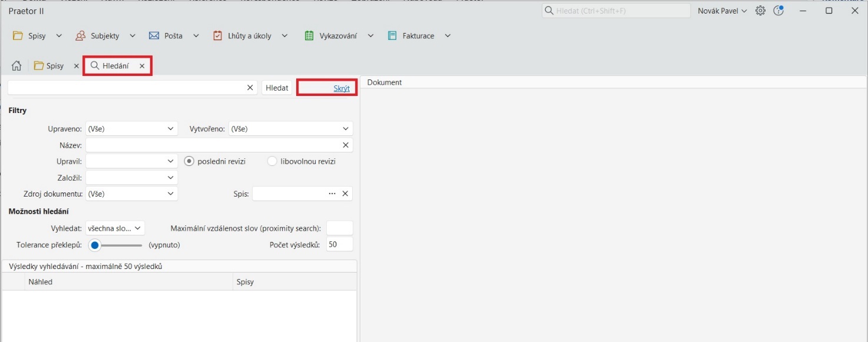Click the Tolerance překlepů slider handle
Image resolution: width=868 pixels, height=342 pixels.
tap(94, 245)
